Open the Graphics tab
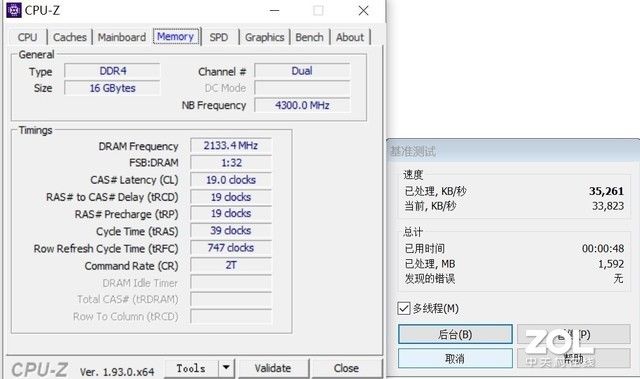 [264, 37]
